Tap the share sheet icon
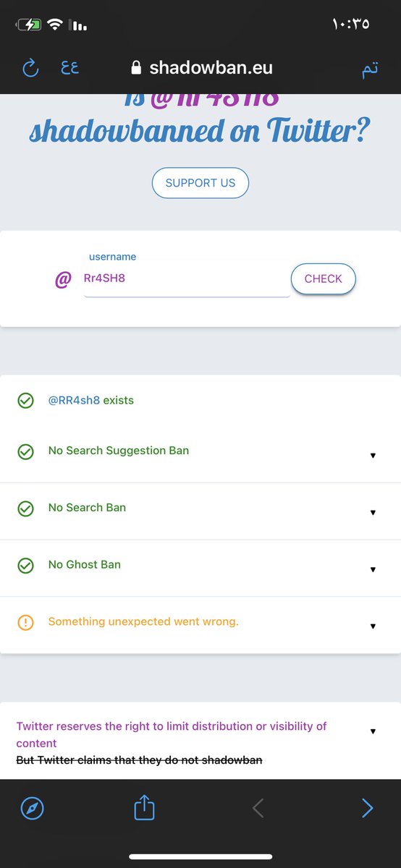The height and width of the screenshot is (868, 401). coord(145,807)
